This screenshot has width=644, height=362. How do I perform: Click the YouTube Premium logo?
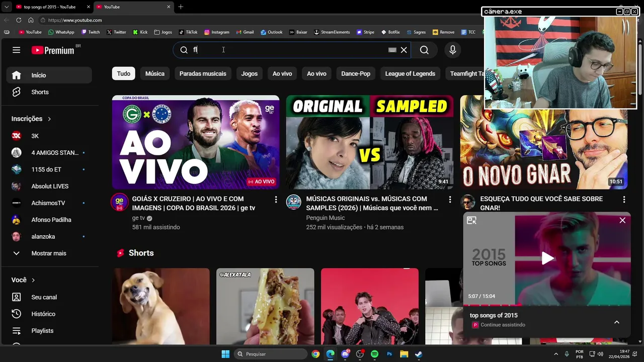[53, 50]
